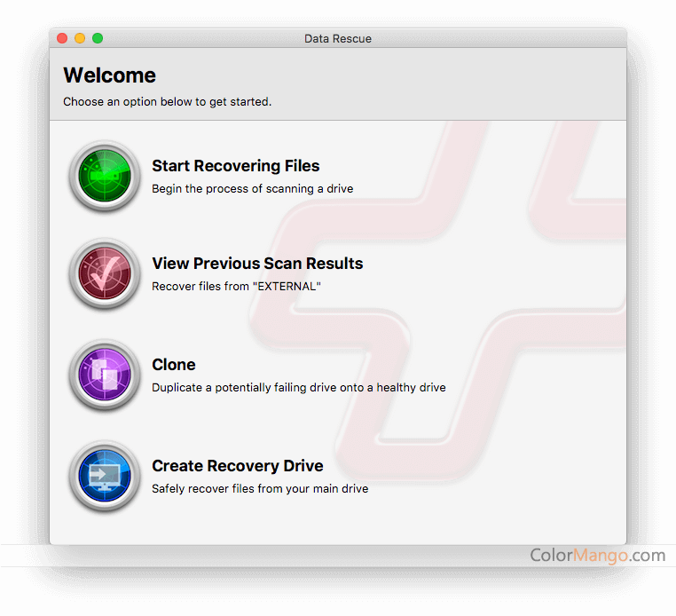Click the Data Rescue window title
The height and width of the screenshot is (616, 676).
point(338,39)
